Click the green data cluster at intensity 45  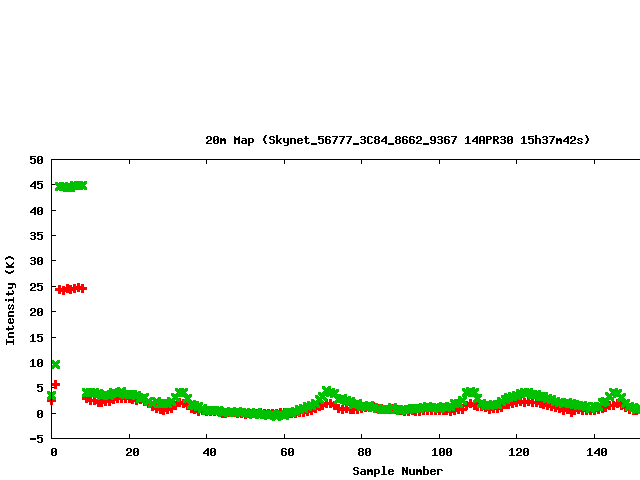point(71,186)
